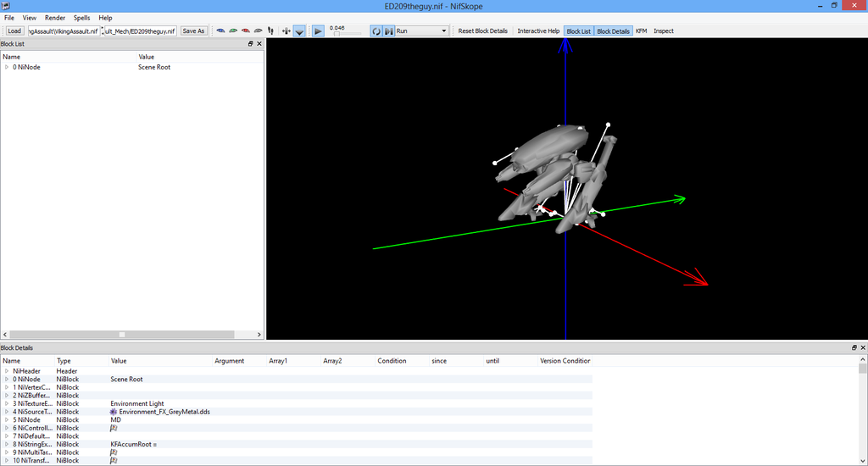
Task: Close the Block List panel
Action: (259, 44)
